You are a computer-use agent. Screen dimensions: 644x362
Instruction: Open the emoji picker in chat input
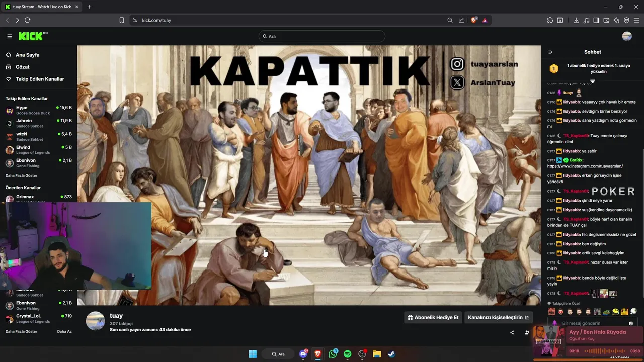(631, 323)
